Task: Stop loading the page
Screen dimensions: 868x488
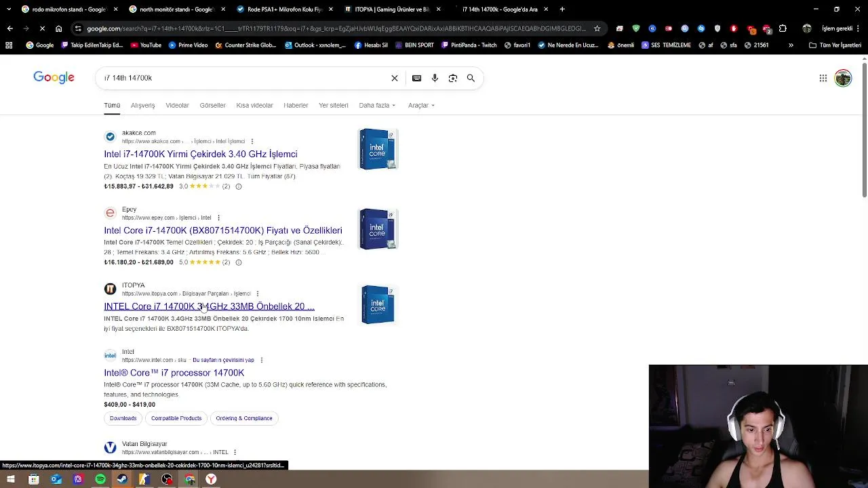Action: click(41, 28)
